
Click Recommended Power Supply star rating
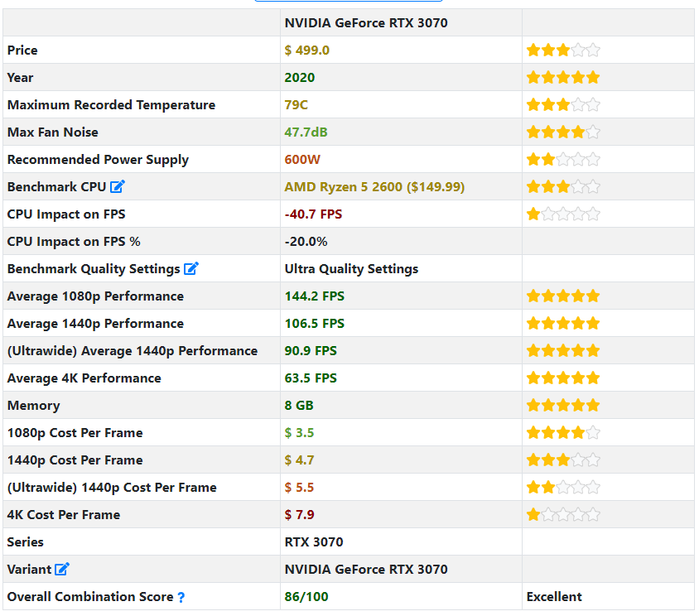(x=563, y=159)
